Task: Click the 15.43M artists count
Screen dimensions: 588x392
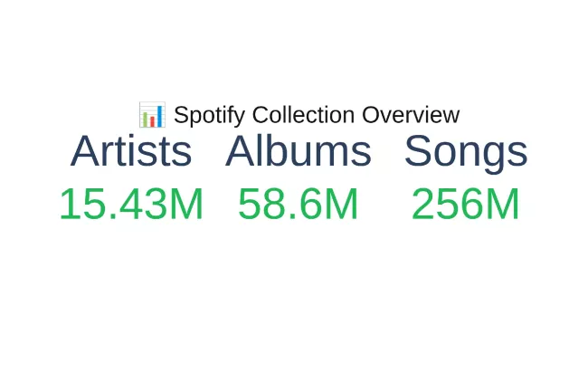Action: click(x=131, y=205)
